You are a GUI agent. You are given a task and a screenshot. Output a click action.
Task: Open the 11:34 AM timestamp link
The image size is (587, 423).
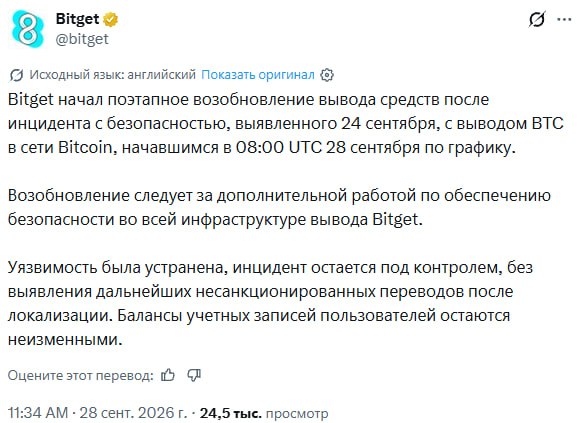(38, 413)
